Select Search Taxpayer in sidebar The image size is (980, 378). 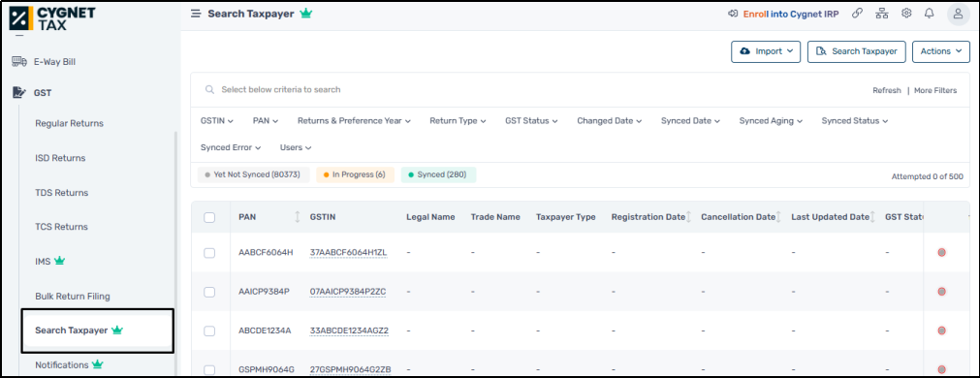tap(98, 330)
